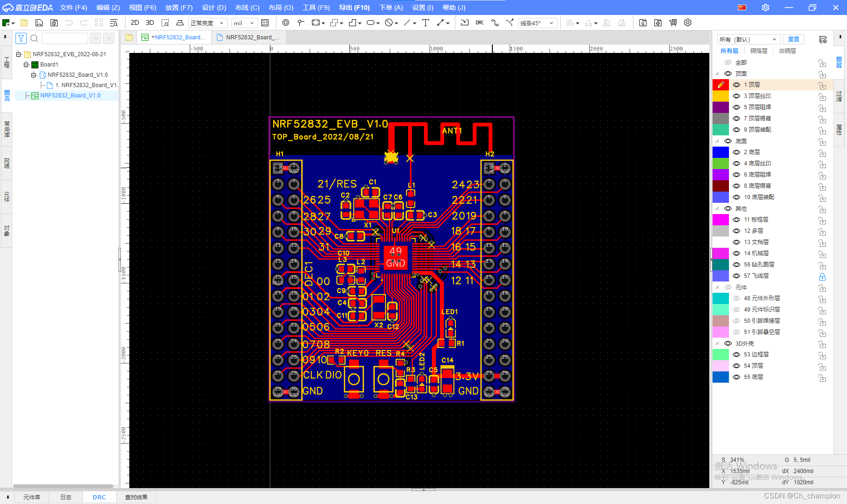Collapse the 顶面 layer group
This screenshot has width=847, height=504.
coord(718,74)
